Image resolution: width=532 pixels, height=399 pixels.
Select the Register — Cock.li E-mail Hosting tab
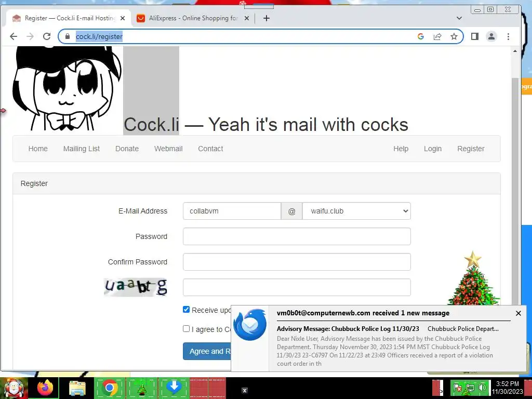[68, 18]
